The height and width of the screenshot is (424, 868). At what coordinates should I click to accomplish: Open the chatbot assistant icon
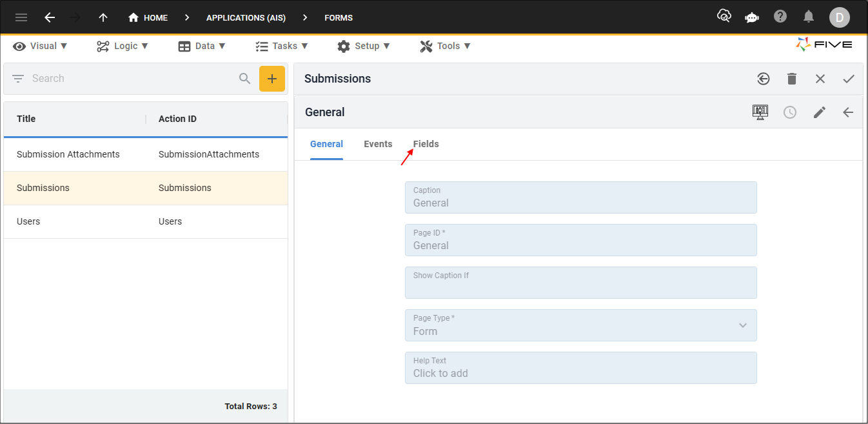[751, 17]
